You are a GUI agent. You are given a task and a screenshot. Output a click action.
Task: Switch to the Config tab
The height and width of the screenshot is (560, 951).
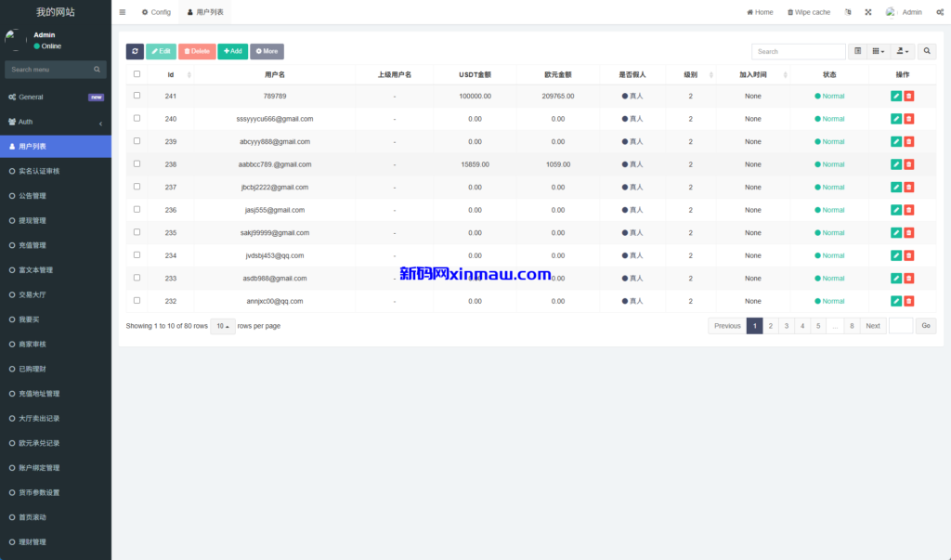[x=156, y=12]
